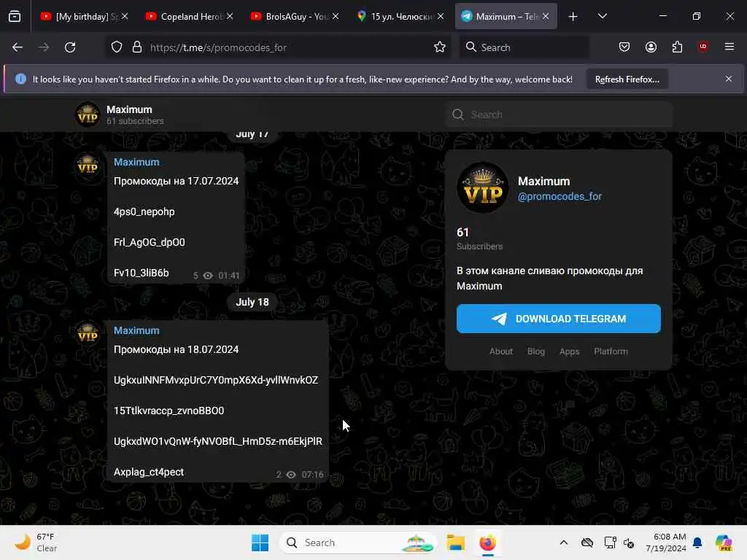Open the About footer link
Image resolution: width=747 pixels, height=560 pixels.
(x=501, y=351)
